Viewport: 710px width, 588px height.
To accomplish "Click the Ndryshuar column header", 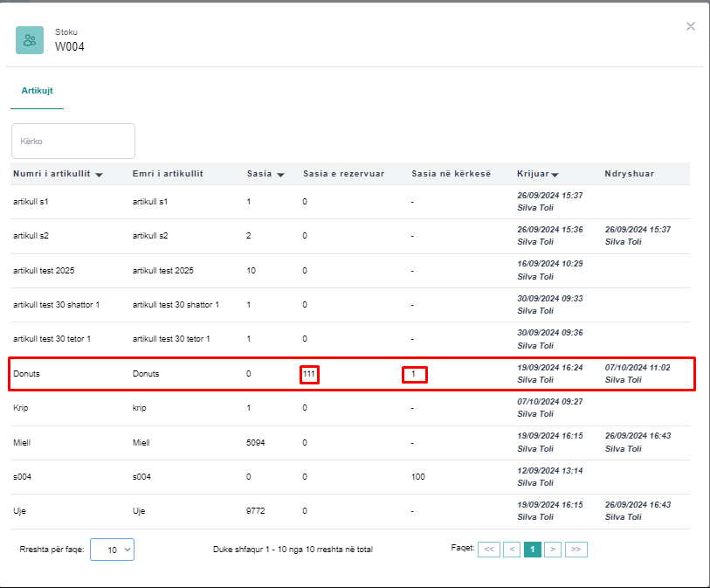I will pyautogui.click(x=629, y=174).
